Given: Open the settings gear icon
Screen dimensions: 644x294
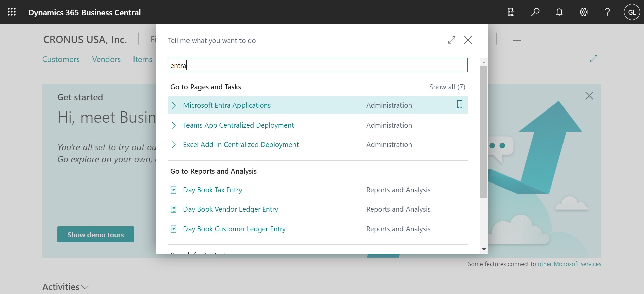Looking at the screenshot, I should click(584, 12).
